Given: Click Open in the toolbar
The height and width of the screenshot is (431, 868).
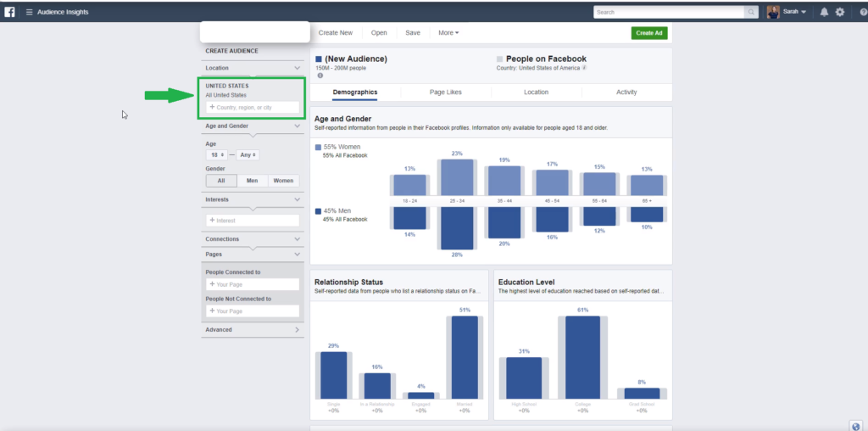Looking at the screenshot, I should point(379,33).
